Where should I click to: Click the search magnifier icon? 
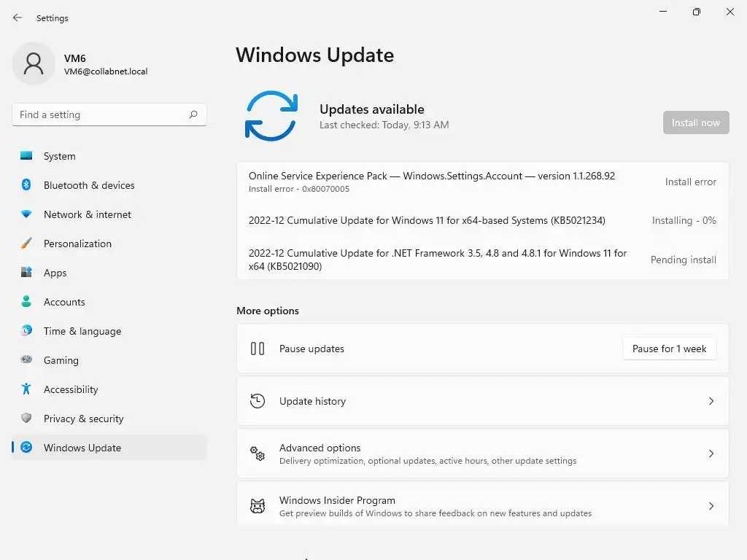[x=193, y=114]
